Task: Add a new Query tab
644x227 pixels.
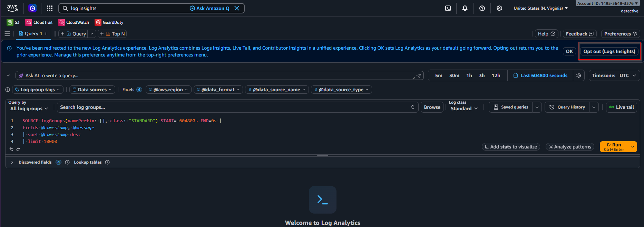Action: point(73,34)
